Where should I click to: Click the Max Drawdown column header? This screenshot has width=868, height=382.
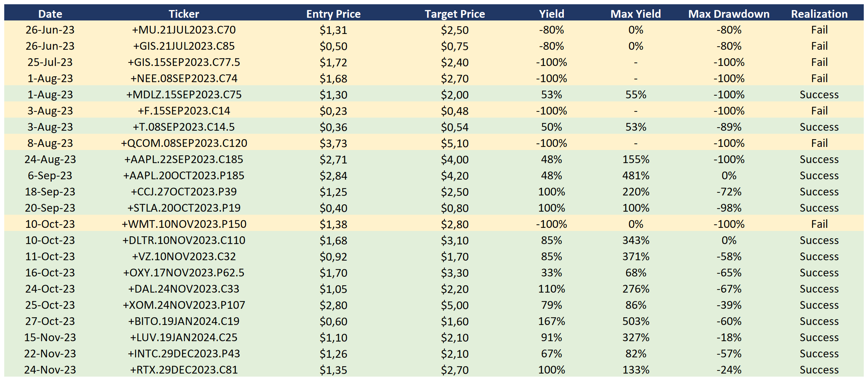729,14
